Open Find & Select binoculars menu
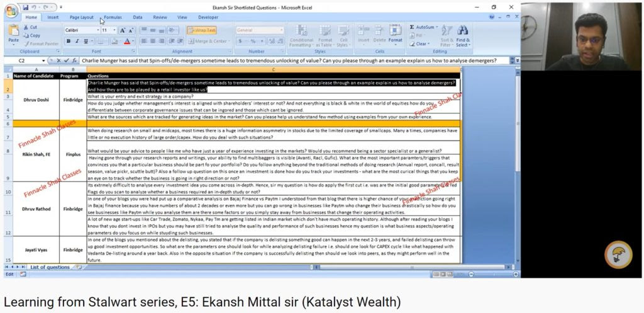 (462, 35)
